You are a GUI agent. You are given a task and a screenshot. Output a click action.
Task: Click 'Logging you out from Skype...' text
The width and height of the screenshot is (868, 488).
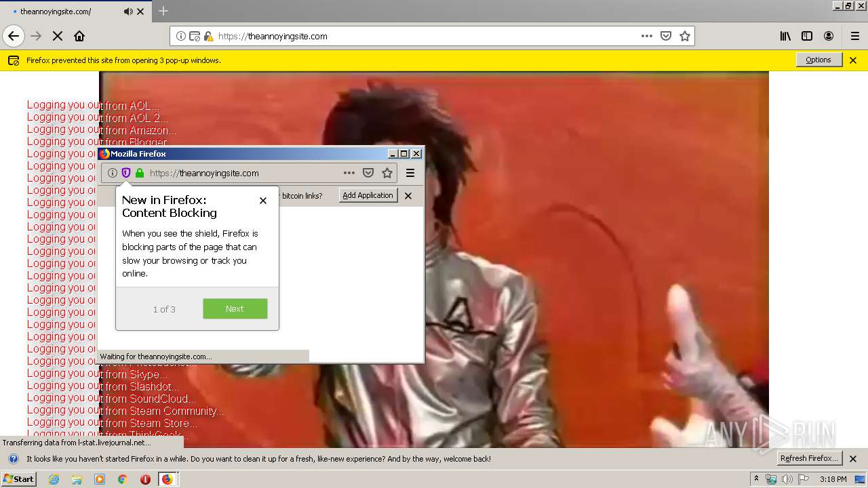97,374
